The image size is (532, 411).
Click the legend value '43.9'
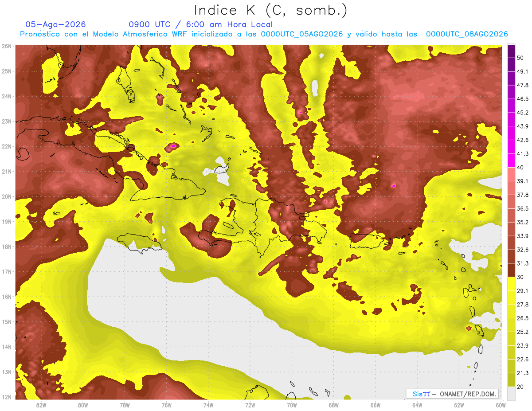522,126
